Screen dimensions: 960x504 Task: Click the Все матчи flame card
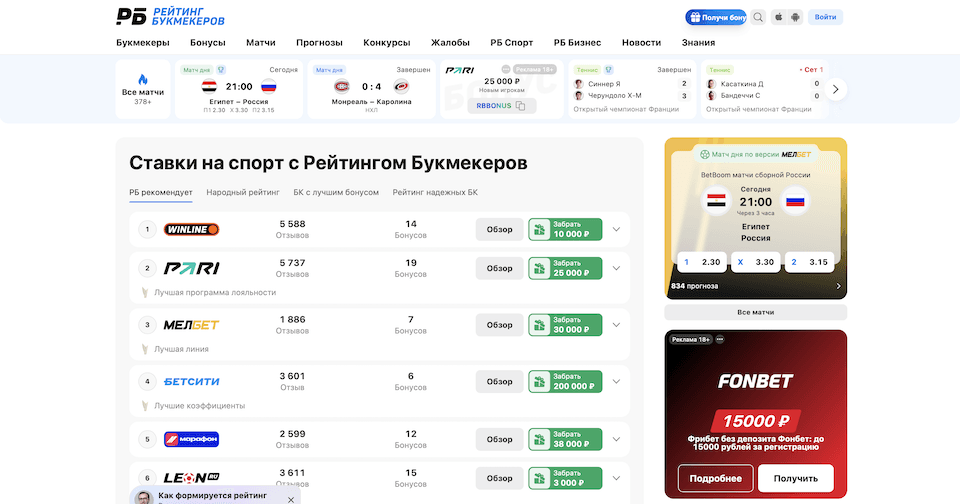[143, 89]
